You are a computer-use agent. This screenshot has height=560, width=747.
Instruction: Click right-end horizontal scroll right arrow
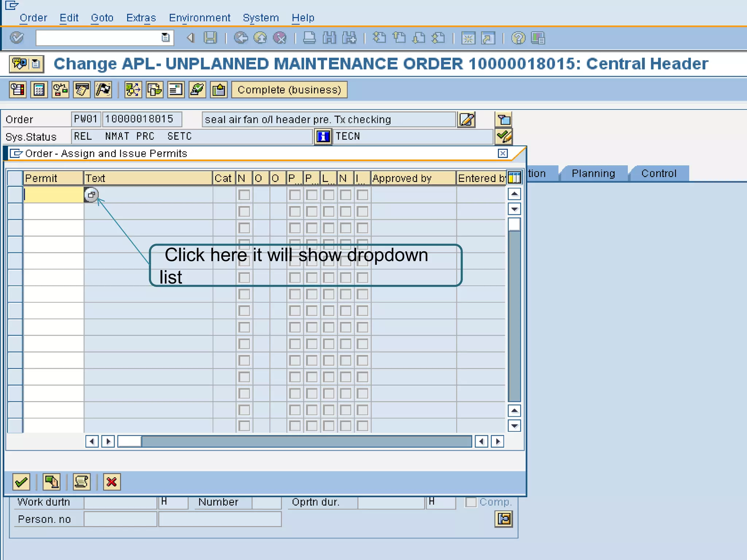pos(498,442)
